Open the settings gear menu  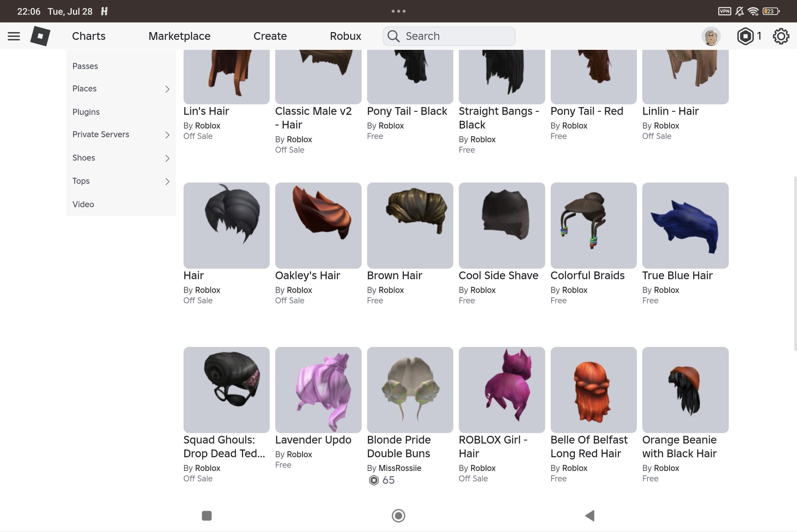[x=781, y=36]
